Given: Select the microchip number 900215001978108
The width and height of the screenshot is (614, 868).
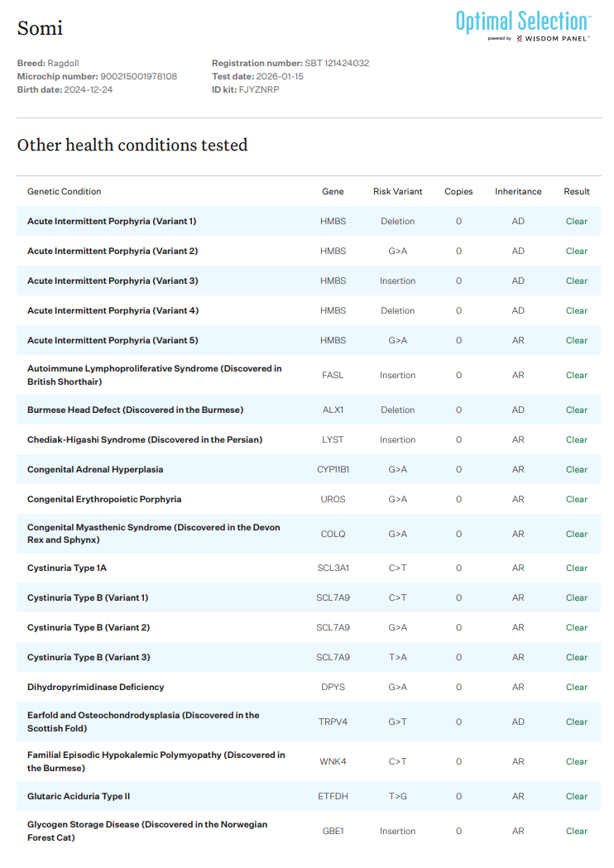Looking at the screenshot, I should click(x=138, y=76).
